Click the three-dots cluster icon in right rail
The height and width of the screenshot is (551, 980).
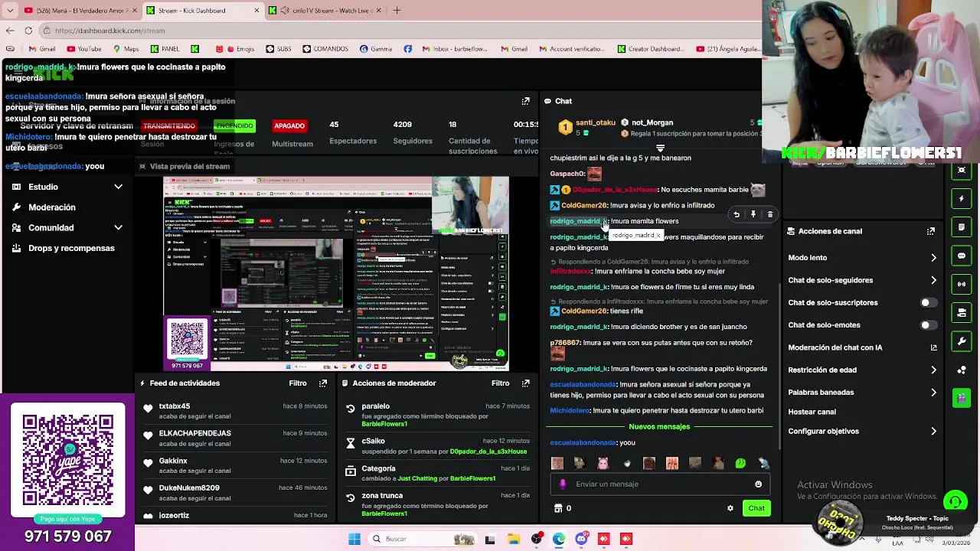(962, 370)
